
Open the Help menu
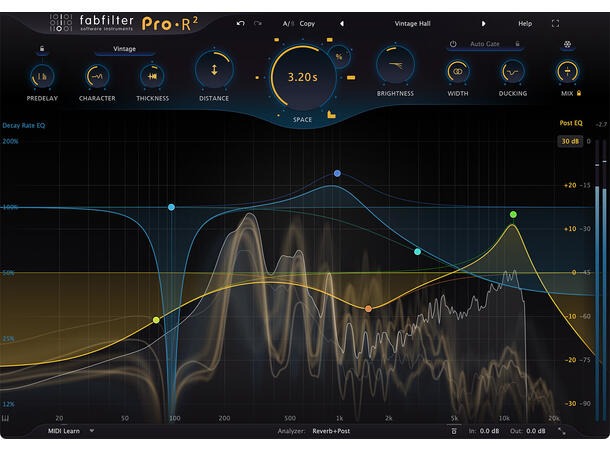coord(525,24)
